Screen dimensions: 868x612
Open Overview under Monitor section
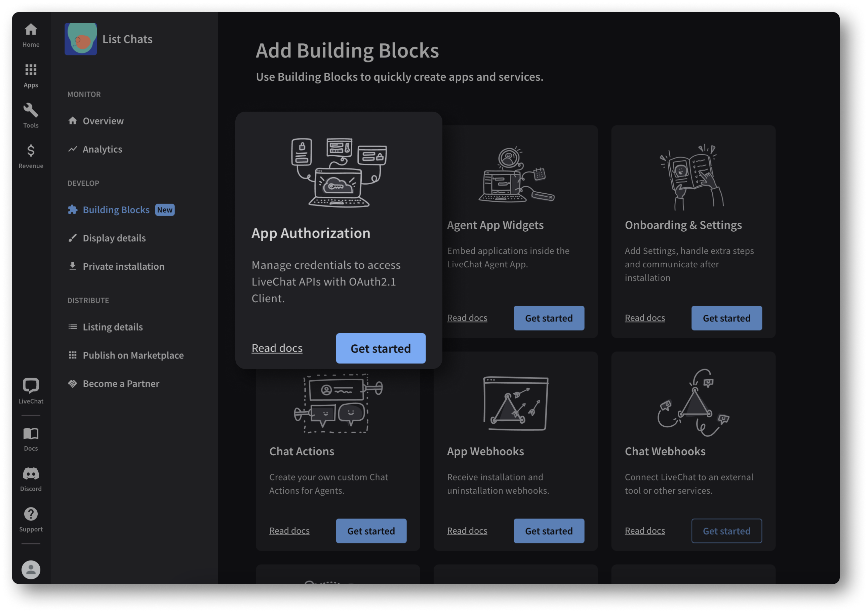tap(103, 120)
